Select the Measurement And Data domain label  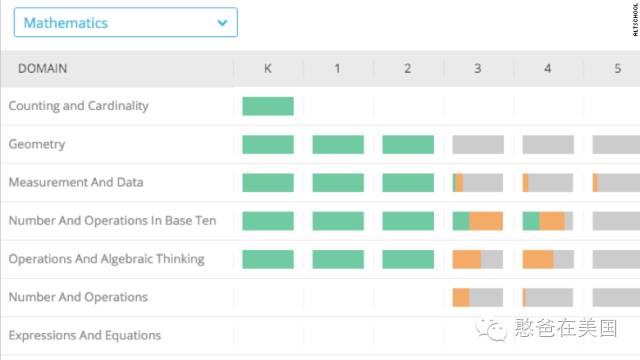click(x=76, y=182)
